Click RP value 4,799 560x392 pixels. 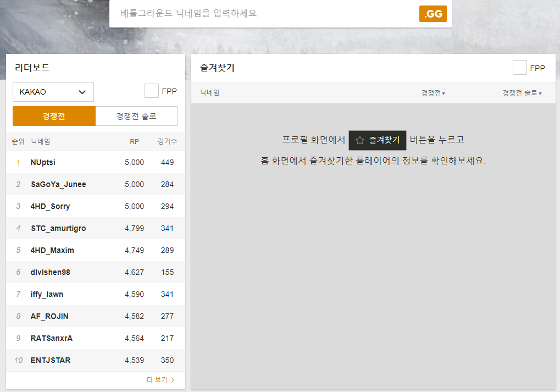point(134,228)
